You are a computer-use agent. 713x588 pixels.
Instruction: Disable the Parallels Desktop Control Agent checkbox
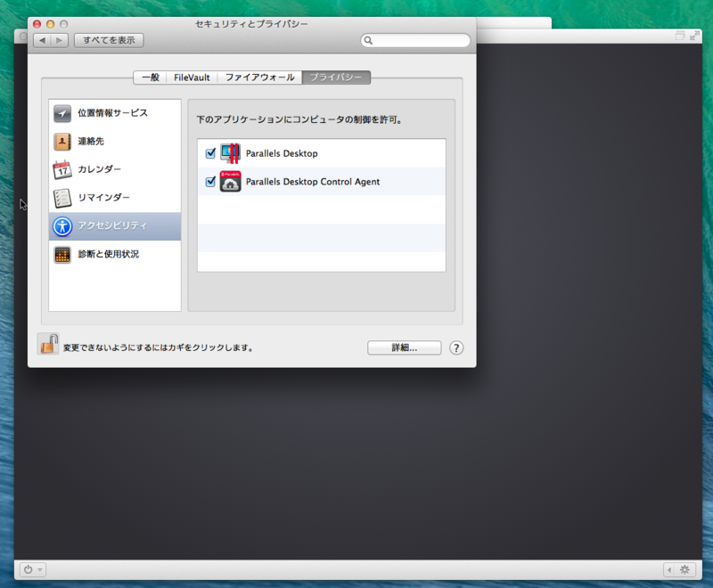coord(210,181)
